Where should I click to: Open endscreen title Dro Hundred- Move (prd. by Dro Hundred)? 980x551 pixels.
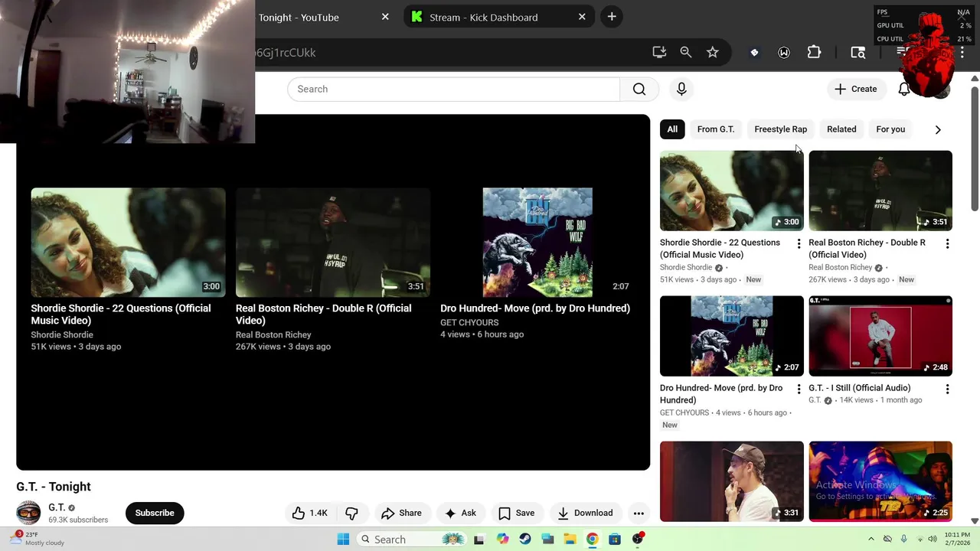(535, 308)
